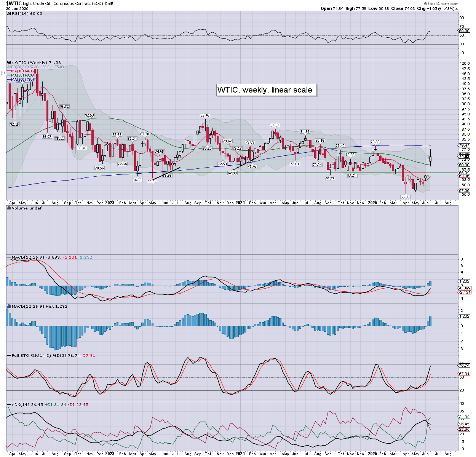
Task: Click the green MA(50) legend entry
Action: click(x=23, y=75)
